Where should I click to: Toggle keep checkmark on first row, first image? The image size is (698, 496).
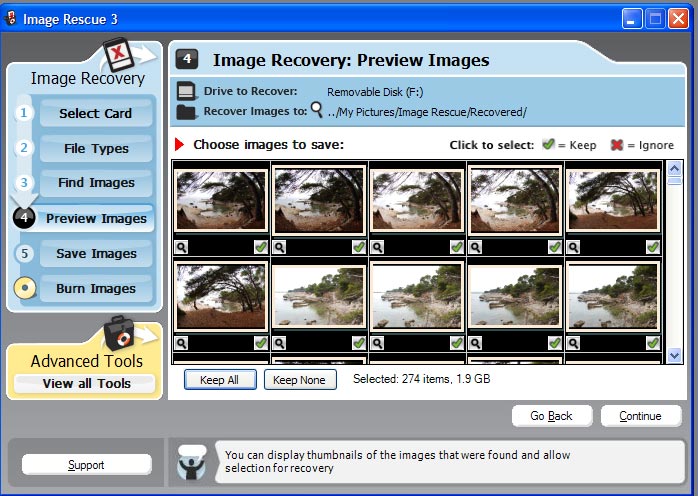pyautogui.click(x=261, y=247)
